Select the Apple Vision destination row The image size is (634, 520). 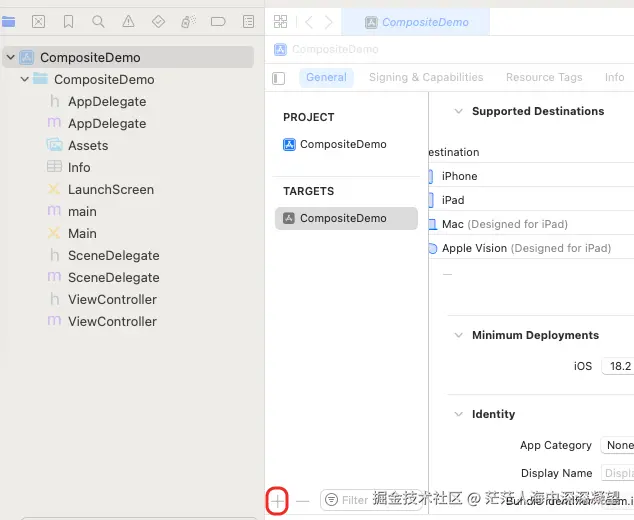pos(531,248)
